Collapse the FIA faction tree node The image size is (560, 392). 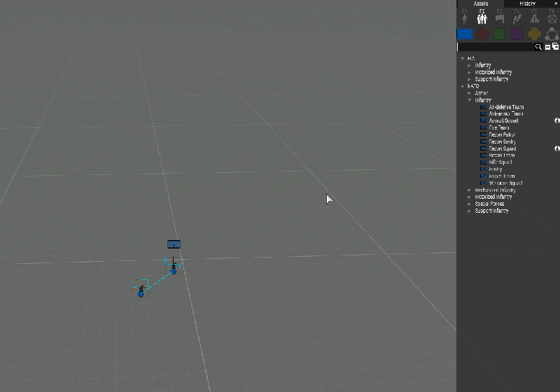tap(463, 58)
